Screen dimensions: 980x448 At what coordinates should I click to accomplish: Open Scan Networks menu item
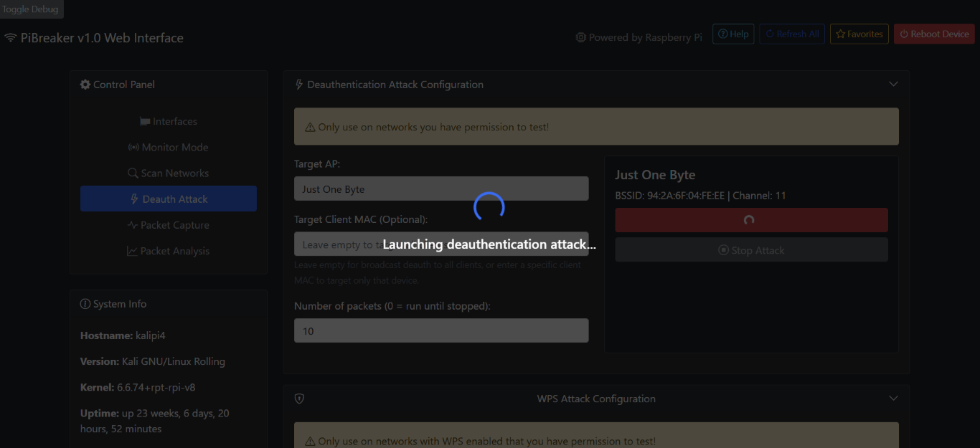point(169,173)
